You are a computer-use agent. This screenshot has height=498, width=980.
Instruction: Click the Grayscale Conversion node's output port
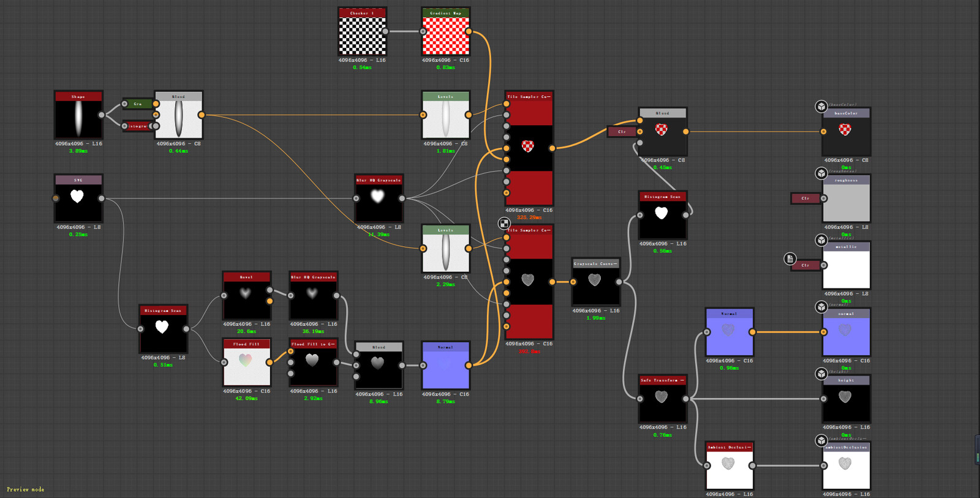(x=619, y=282)
